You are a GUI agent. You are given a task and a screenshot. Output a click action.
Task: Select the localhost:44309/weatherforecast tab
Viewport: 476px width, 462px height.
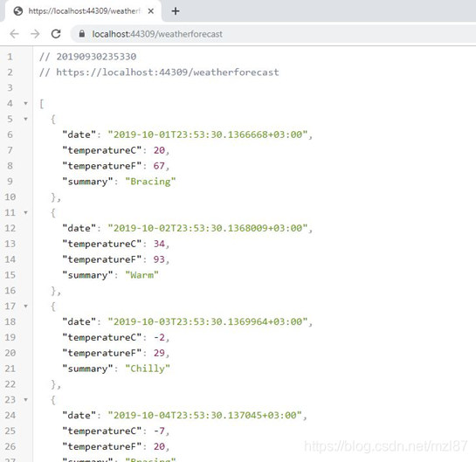(83, 11)
